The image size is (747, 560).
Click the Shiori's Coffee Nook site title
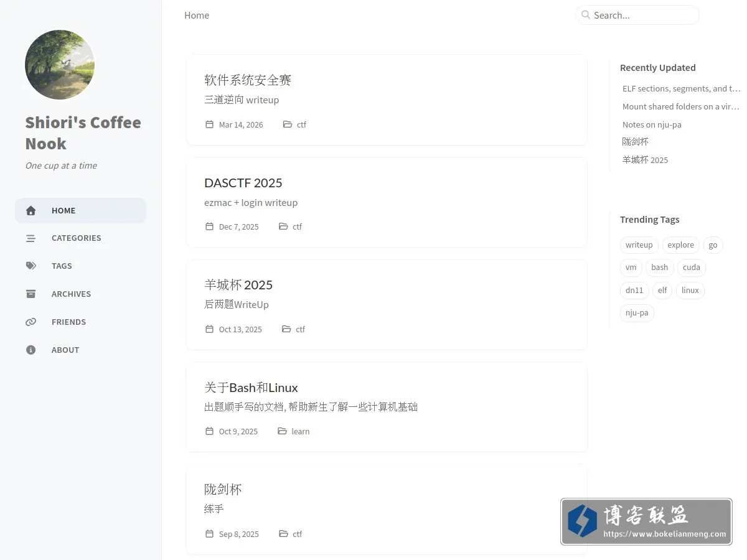(x=83, y=133)
